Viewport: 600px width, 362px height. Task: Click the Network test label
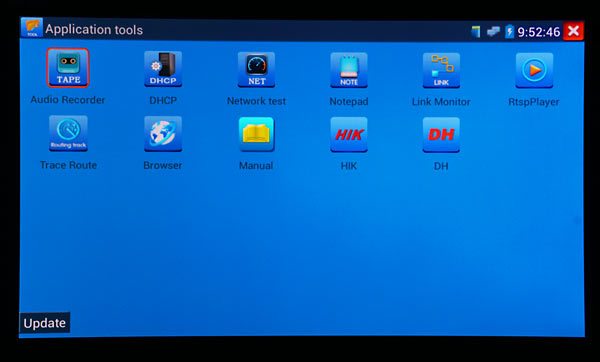point(256,101)
